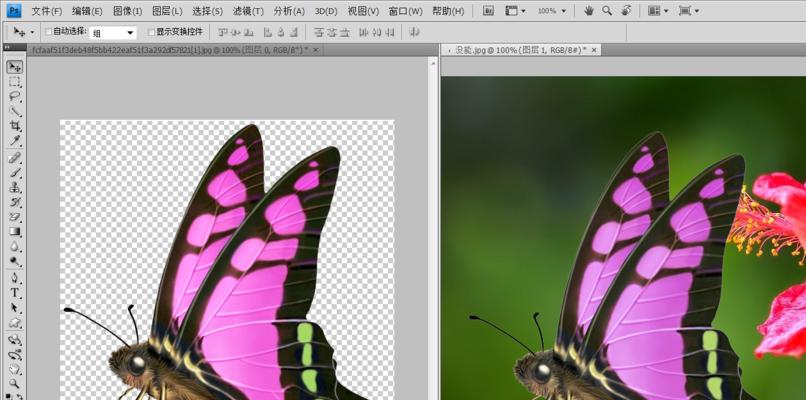The image size is (806, 400).
Task: Select the Eyedropper tool
Action: pyautogui.click(x=15, y=141)
